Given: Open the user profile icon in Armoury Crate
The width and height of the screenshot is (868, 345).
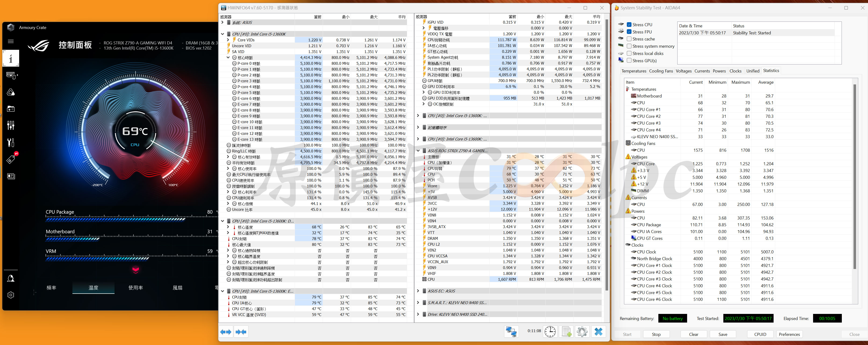Looking at the screenshot, I should tap(11, 278).
